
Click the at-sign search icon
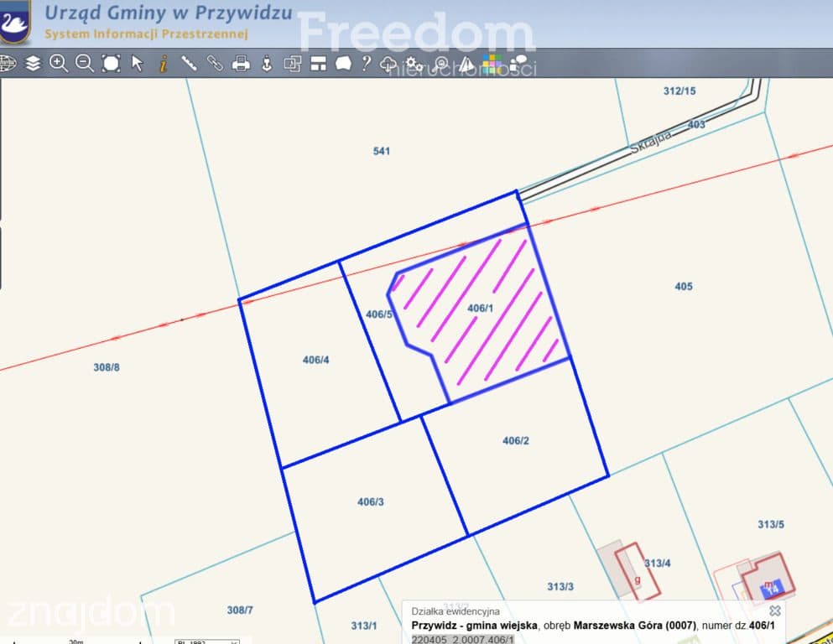click(x=441, y=65)
